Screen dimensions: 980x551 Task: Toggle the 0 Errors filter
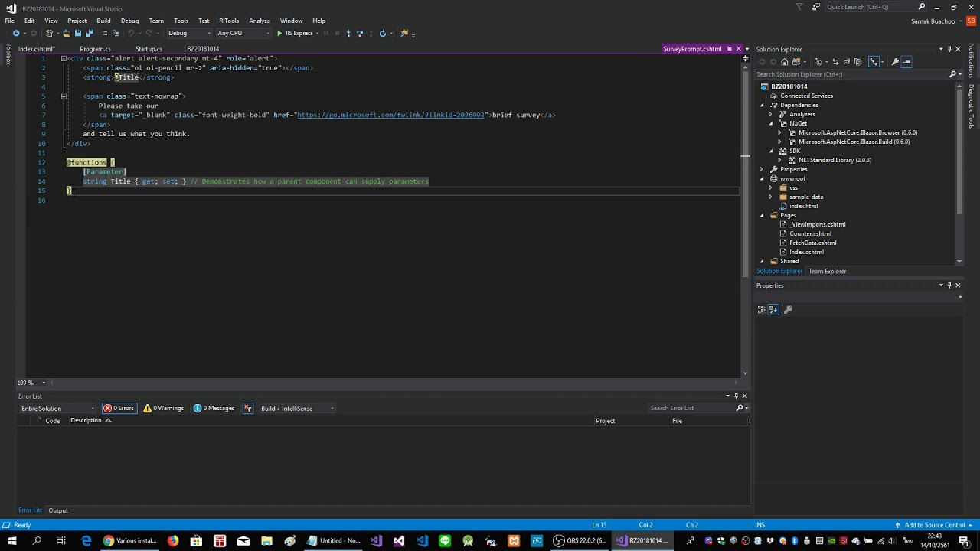[119, 408]
